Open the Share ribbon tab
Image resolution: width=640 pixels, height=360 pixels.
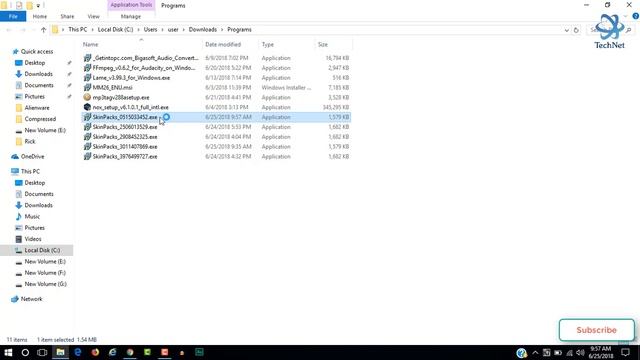click(x=67, y=16)
